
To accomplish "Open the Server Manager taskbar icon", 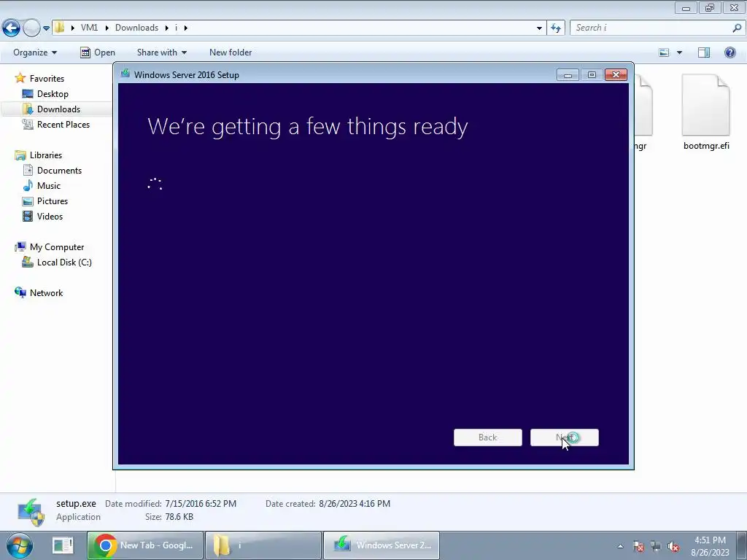I will click(x=63, y=545).
